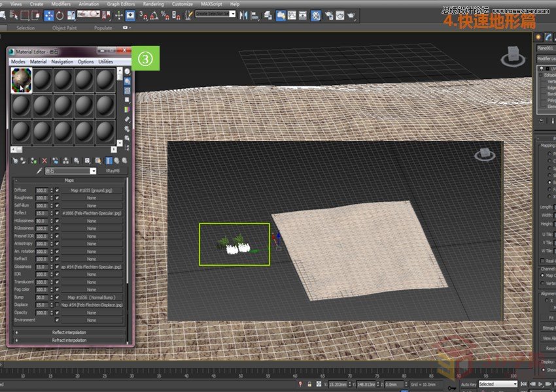Open the Rendering menu

coord(155,3)
